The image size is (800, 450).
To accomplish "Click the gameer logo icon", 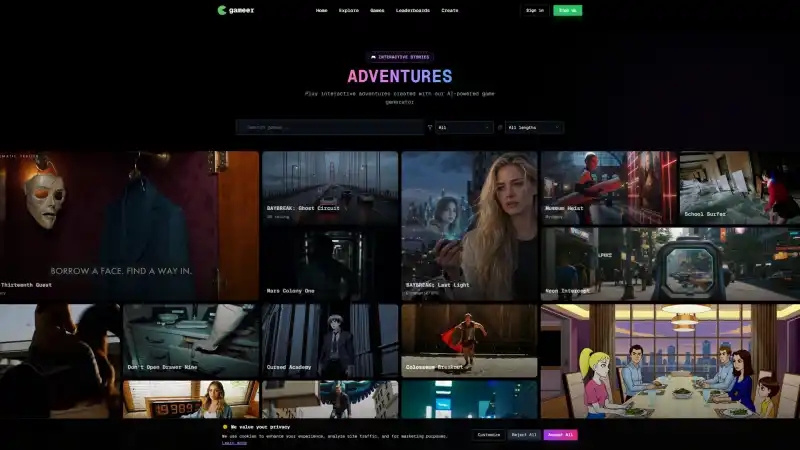I will tap(221, 10).
